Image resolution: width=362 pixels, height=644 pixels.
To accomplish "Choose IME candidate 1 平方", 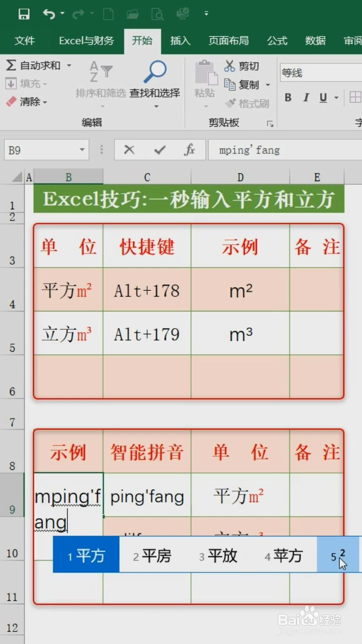I will click(86, 555).
